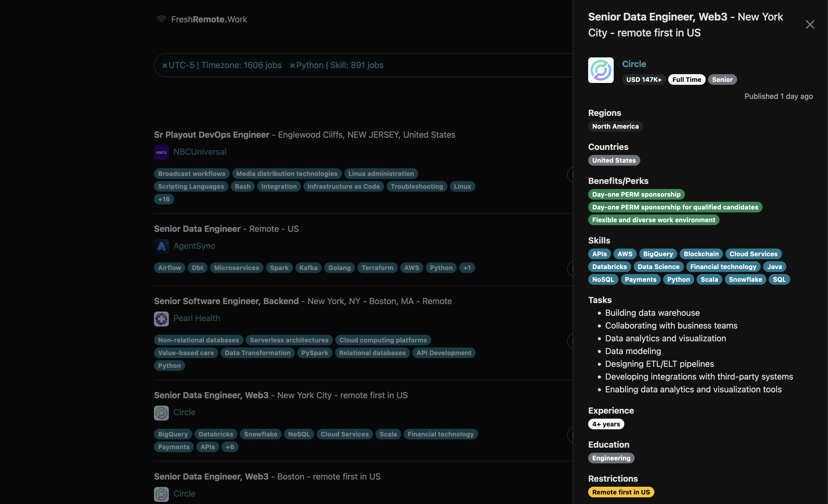Click the United States country tag

[614, 160]
